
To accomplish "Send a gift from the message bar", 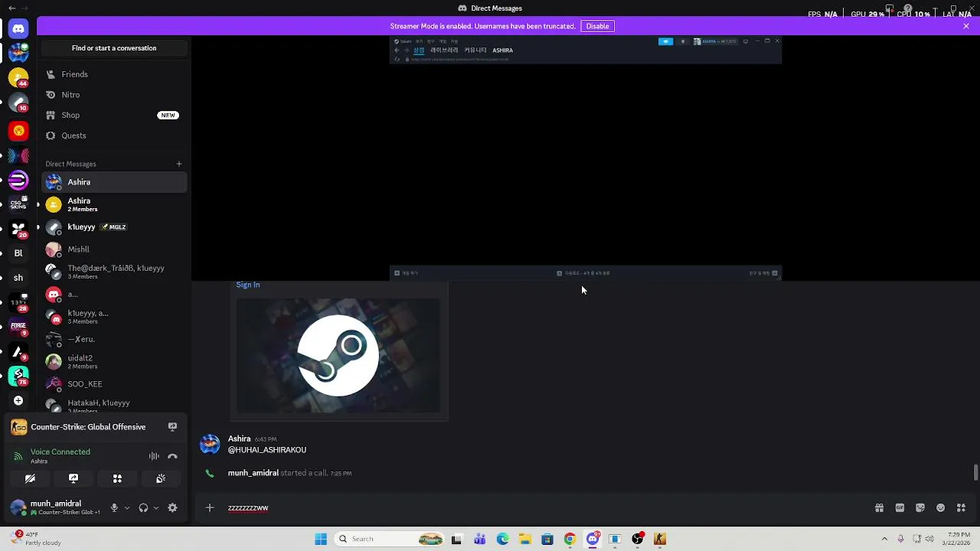I will click(879, 507).
